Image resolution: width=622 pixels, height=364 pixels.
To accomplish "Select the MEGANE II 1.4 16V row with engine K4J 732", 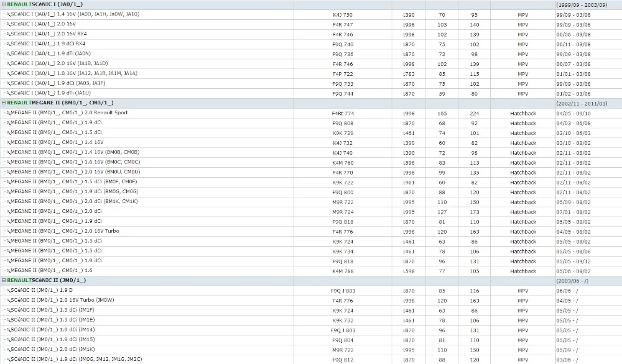I will [311, 143].
